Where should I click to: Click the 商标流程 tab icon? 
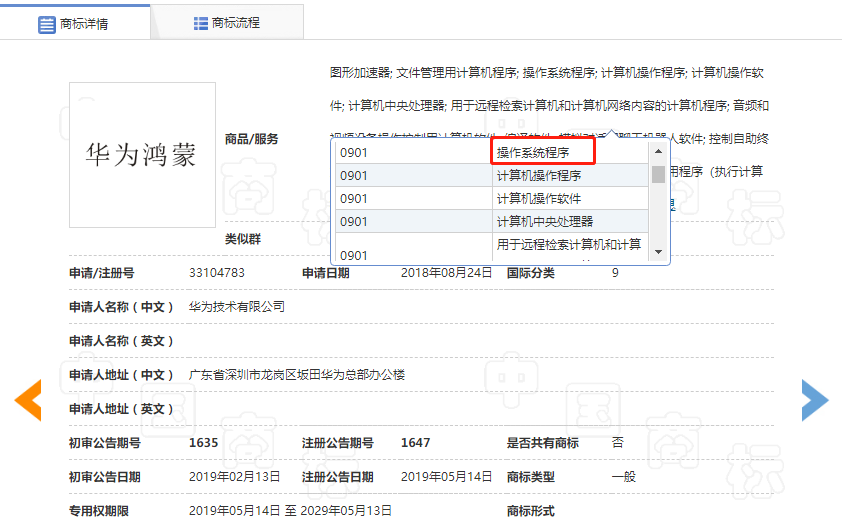point(201,23)
